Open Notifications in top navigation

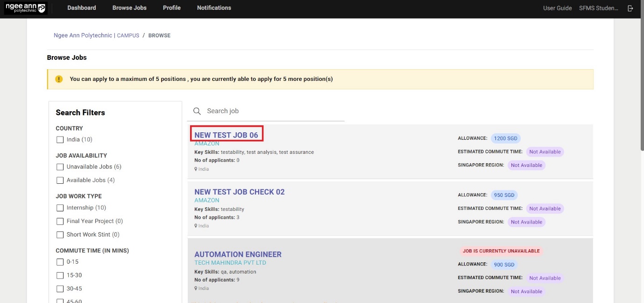[214, 8]
